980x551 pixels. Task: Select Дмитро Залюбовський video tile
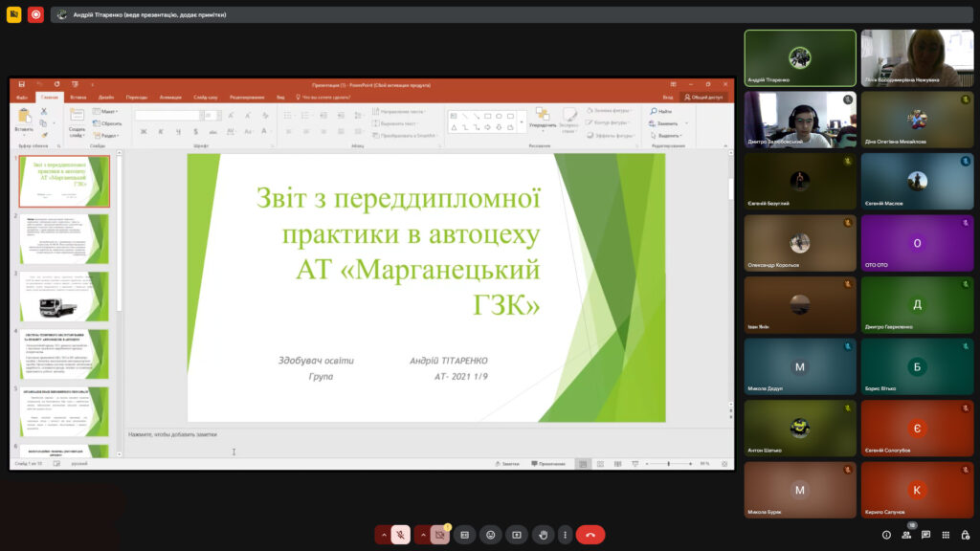(800, 120)
